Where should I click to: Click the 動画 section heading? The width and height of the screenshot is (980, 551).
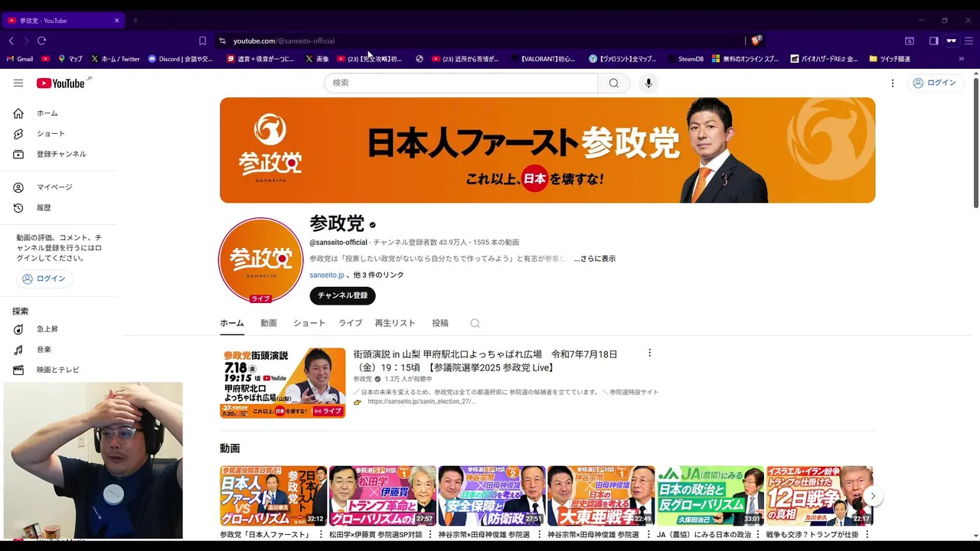point(230,448)
